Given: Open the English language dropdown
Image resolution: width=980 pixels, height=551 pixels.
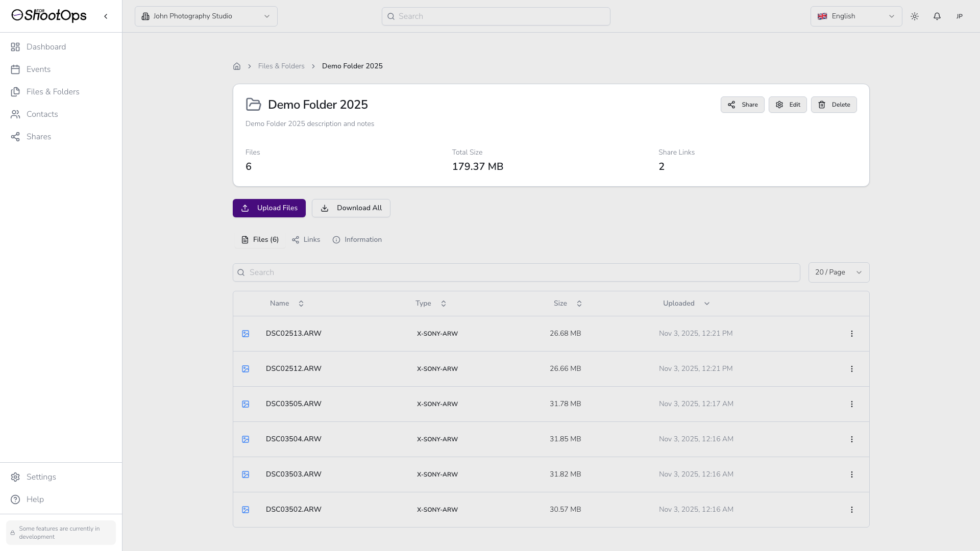Looking at the screenshot, I should [855, 16].
